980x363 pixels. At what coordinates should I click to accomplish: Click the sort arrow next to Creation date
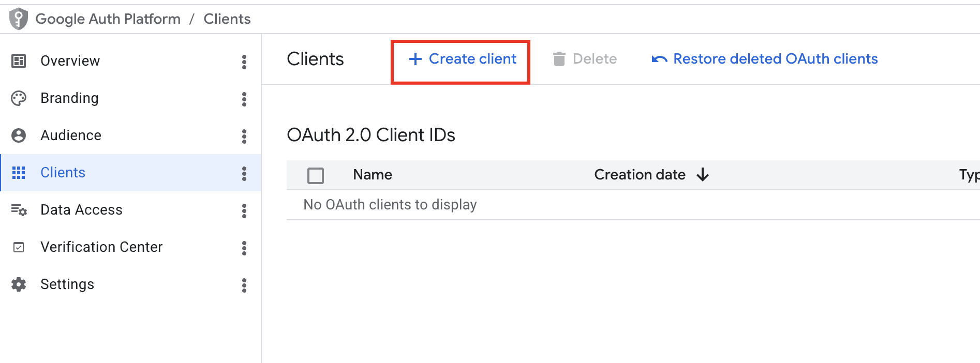tap(703, 175)
